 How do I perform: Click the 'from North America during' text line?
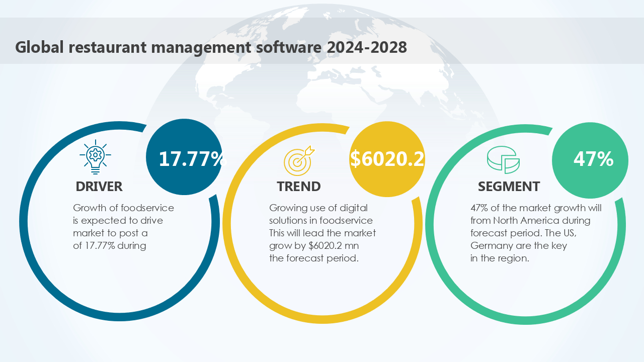coord(530,220)
